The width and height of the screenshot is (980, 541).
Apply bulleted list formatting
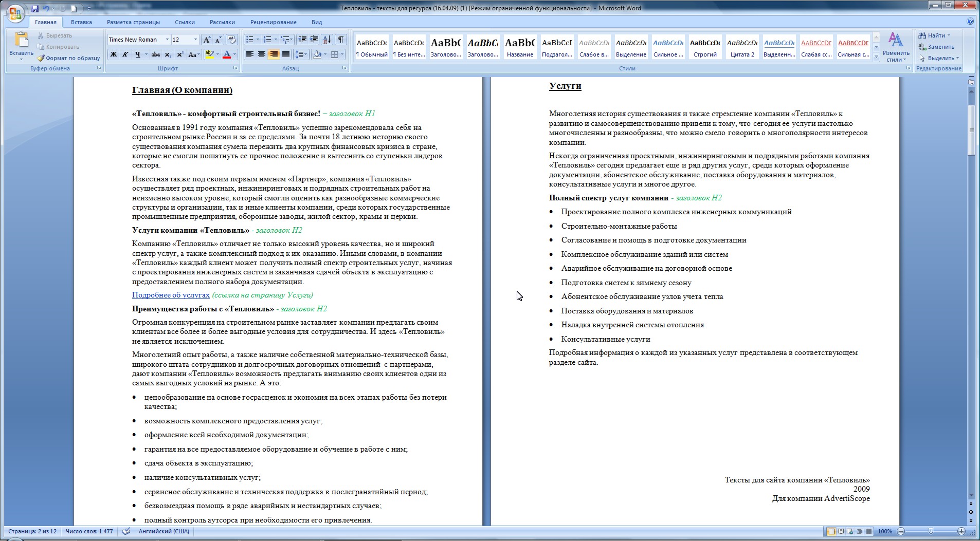coord(250,40)
